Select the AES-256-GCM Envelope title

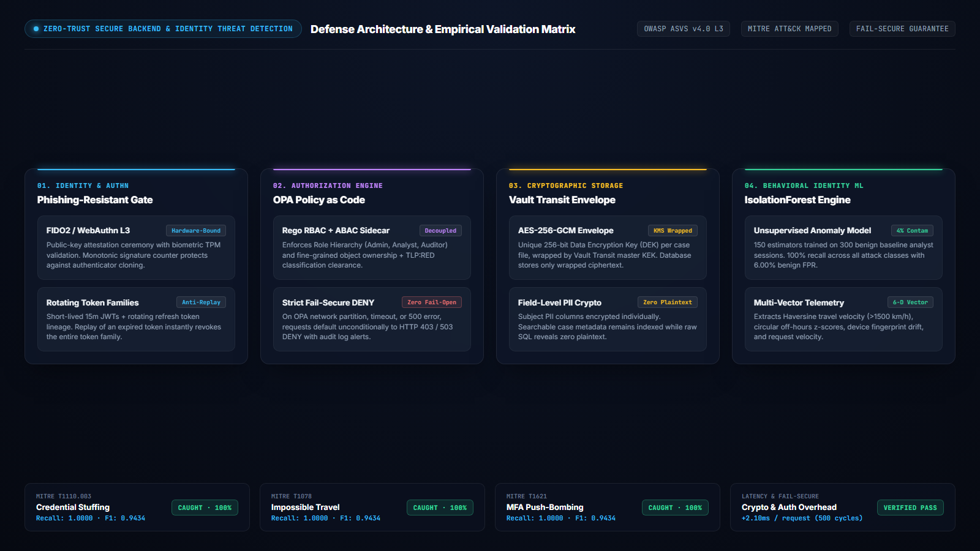point(566,231)
